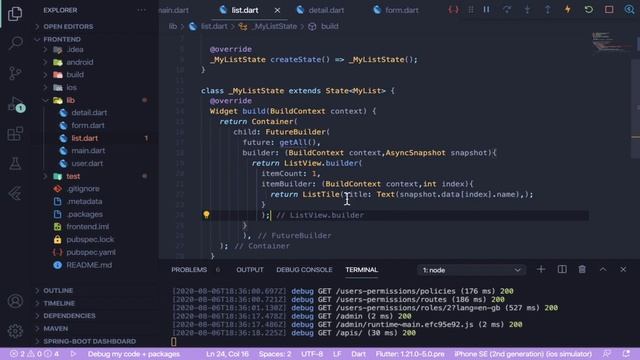Split the terminal panel
This screenshot has height=360, width=640.
[562, 269]
